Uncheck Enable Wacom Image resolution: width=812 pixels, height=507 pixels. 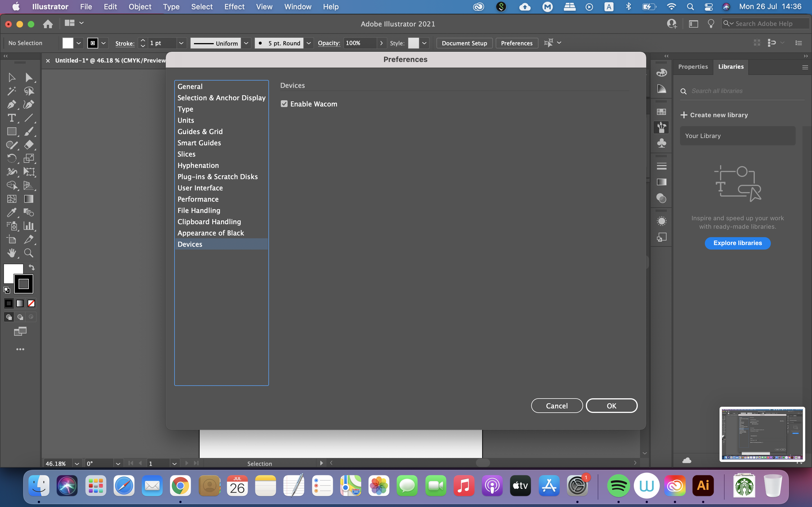284,104
